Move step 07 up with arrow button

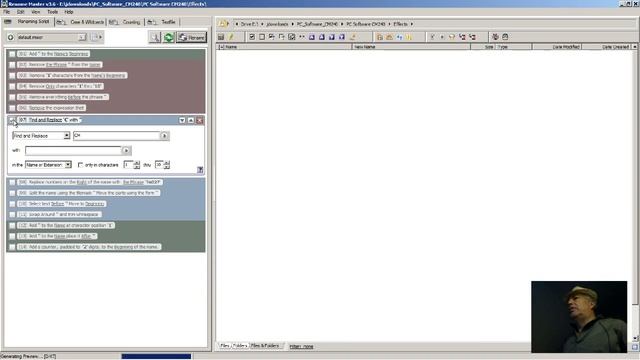tap(191, 120)
